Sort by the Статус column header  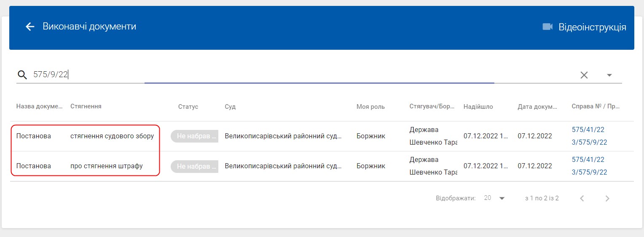[188, 107]
